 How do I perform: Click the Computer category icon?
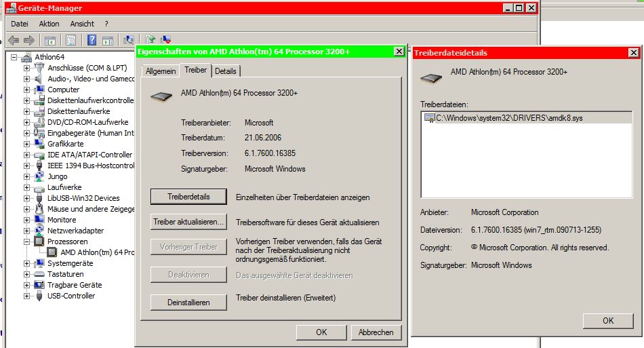[x=39, y=90]
